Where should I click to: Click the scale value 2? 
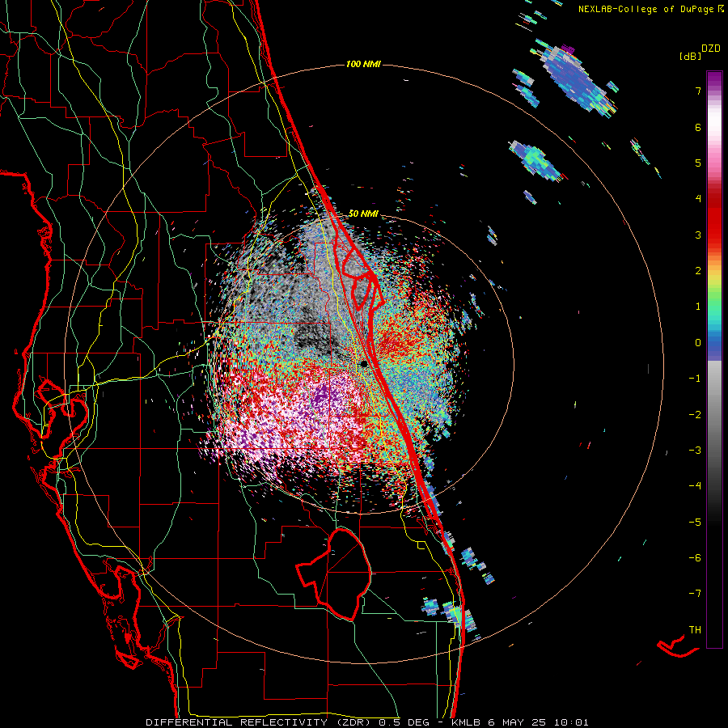pos(698,271)
